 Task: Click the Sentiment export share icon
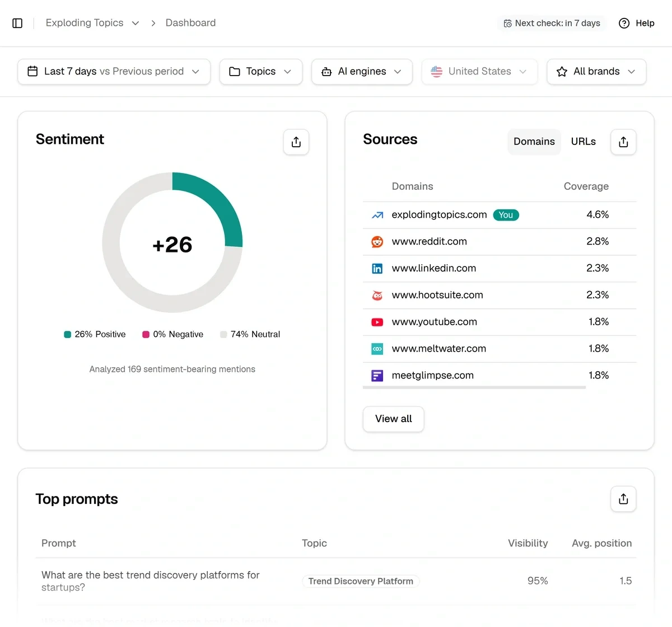click(x=296, y=142)
